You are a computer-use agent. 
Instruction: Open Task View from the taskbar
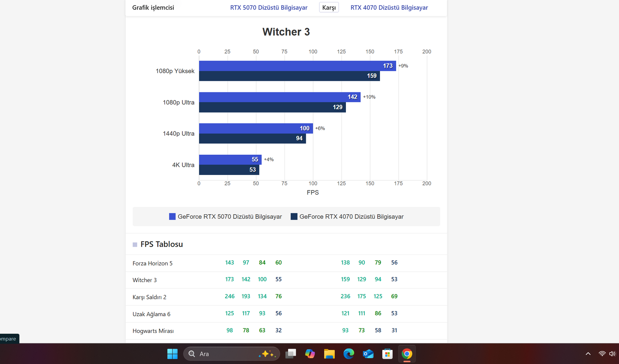[291, 354]
